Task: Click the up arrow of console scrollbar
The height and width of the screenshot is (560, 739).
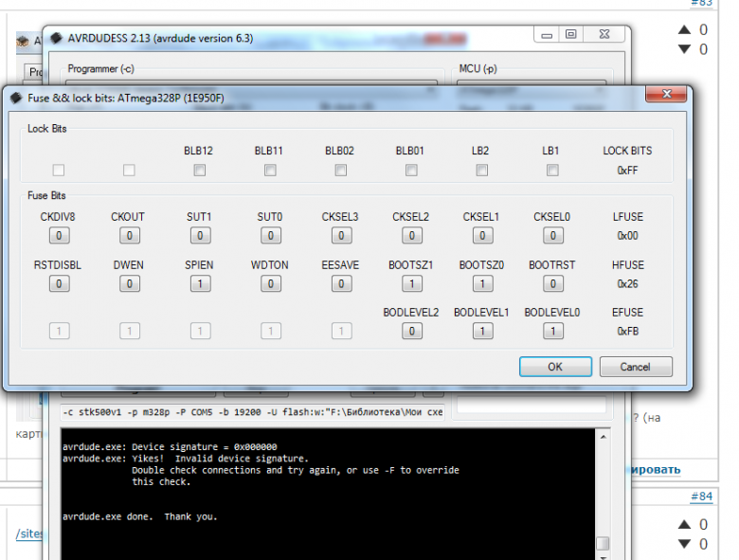Action: pyautogui.click(x=603, y=437)
